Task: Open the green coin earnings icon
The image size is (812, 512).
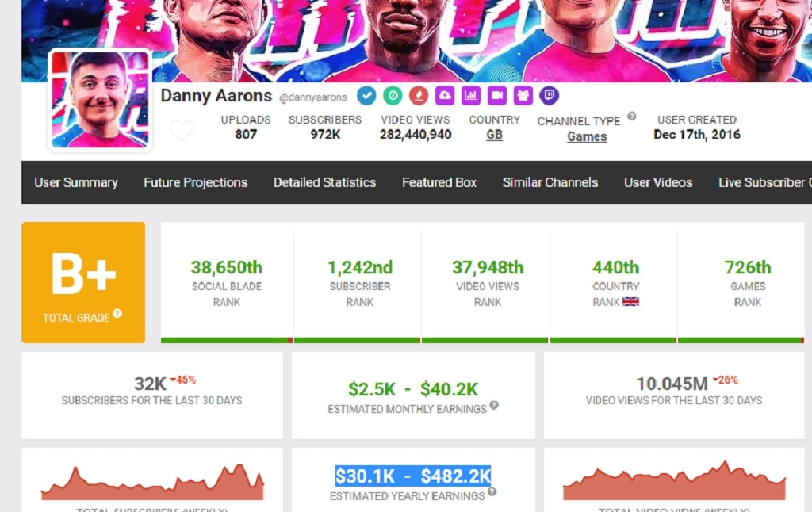Action: tap(393, 95)
